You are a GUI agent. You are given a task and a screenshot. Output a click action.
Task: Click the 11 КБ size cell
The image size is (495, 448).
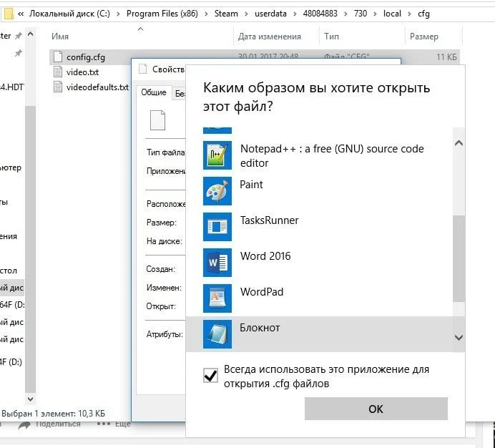point(446,57)
